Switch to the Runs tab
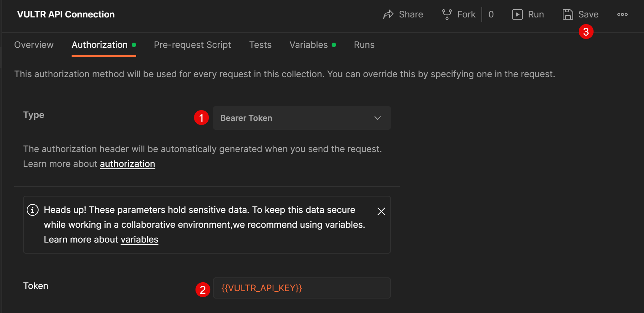The image size is (644, 313). (364, 45)
